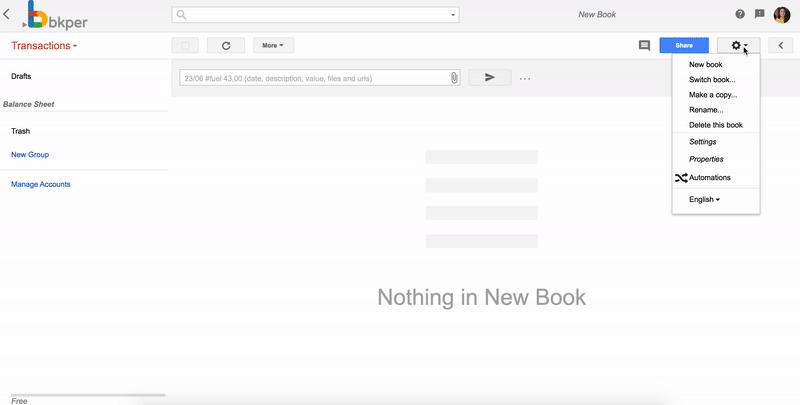This screenshot has height=405, width=800.
Task: Click the refresh transactions icon
Action: coord(226,46)
